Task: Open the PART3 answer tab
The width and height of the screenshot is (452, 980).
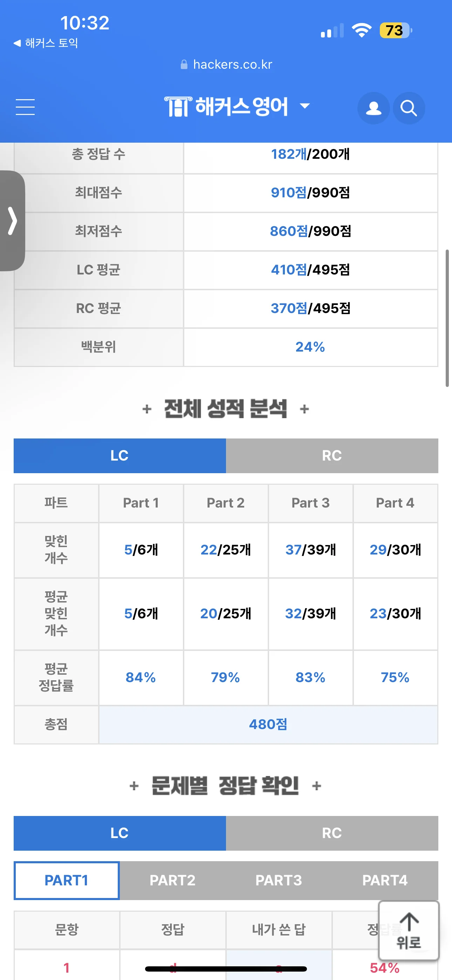Action: click(x=279, y=880)
